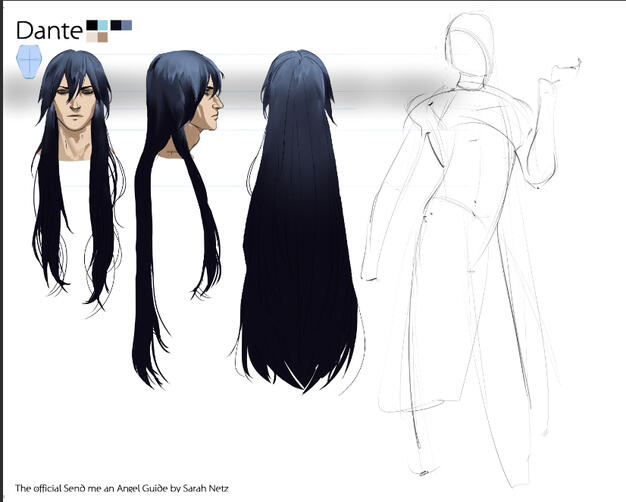Pick the black color swatch beside Dante
The image size is (626, 502).
coord(92,25)
